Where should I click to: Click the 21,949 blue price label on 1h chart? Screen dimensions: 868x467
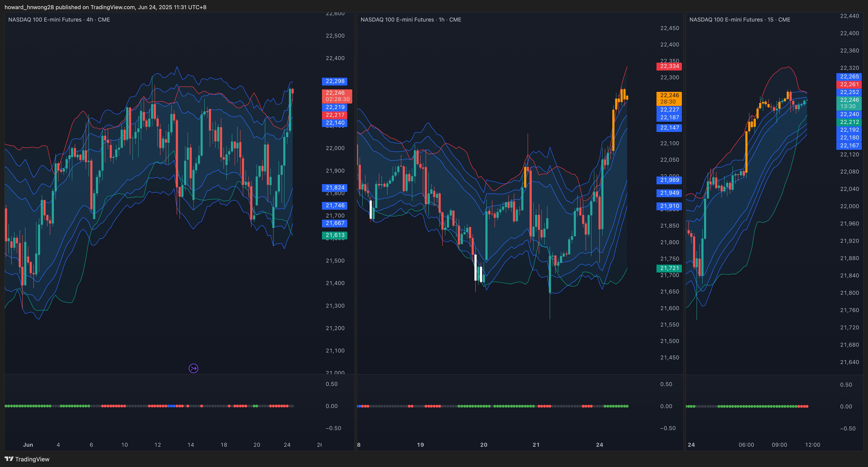click(x=669, y=193)
